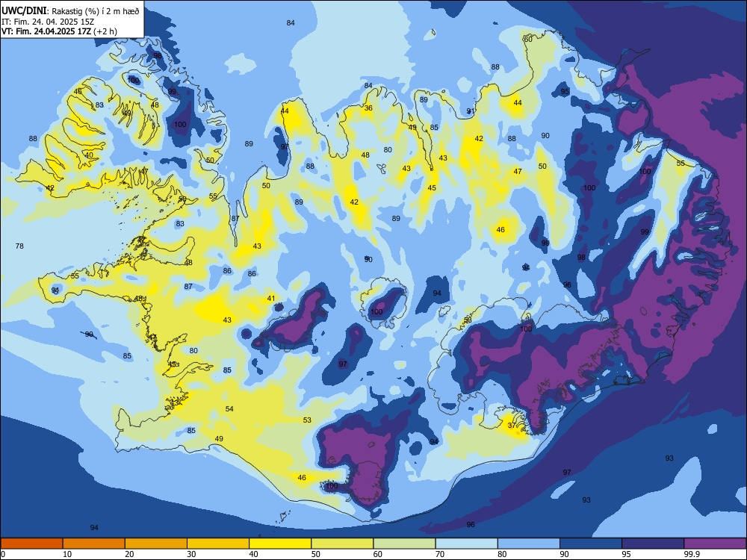Select the amber 30-40 legend swatch
The height and width of the screenshot is (560, 747).
pos(218,544)
